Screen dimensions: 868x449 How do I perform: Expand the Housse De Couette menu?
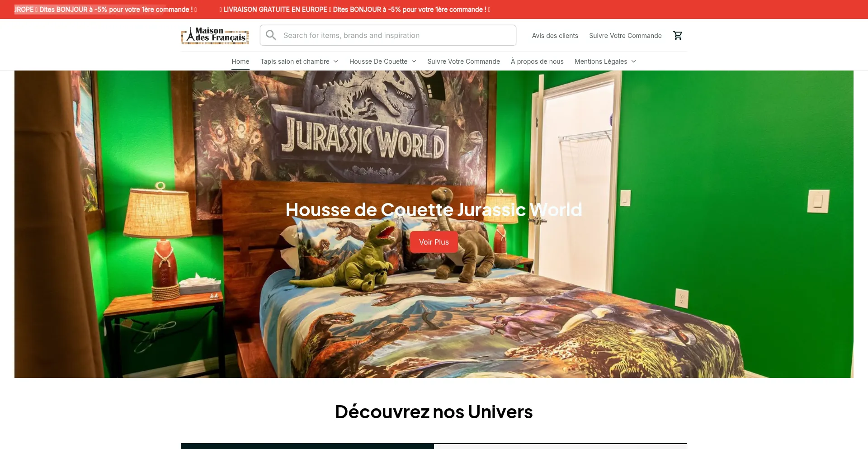coord(378,61)
